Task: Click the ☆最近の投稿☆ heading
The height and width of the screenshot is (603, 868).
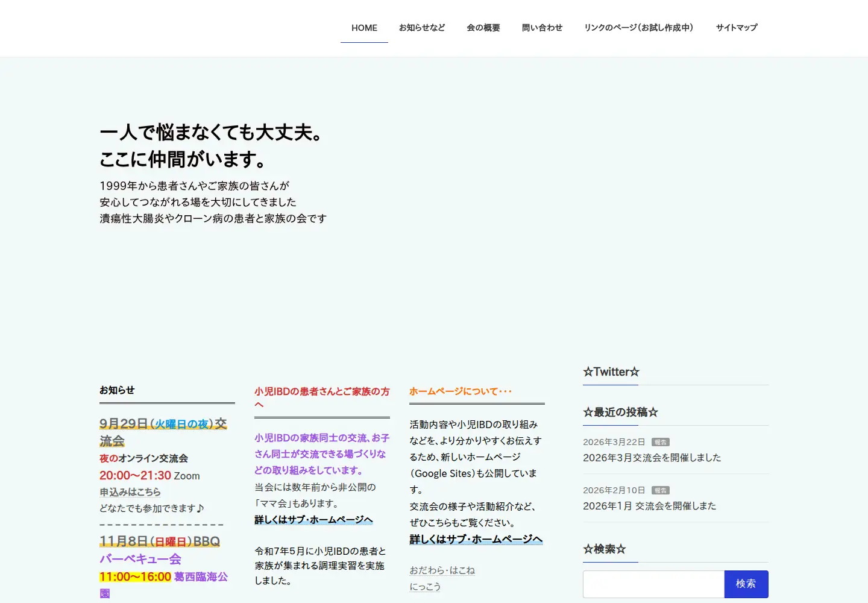Action: click(x=620, y=412)
